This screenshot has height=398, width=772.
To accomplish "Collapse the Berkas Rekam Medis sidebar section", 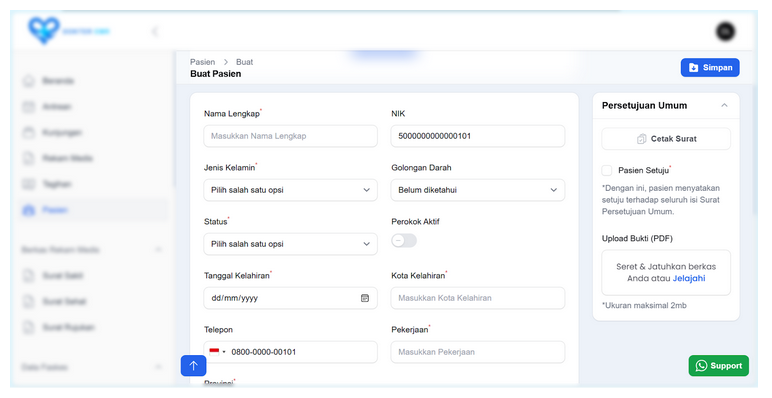I will click(x=158, y=250).
